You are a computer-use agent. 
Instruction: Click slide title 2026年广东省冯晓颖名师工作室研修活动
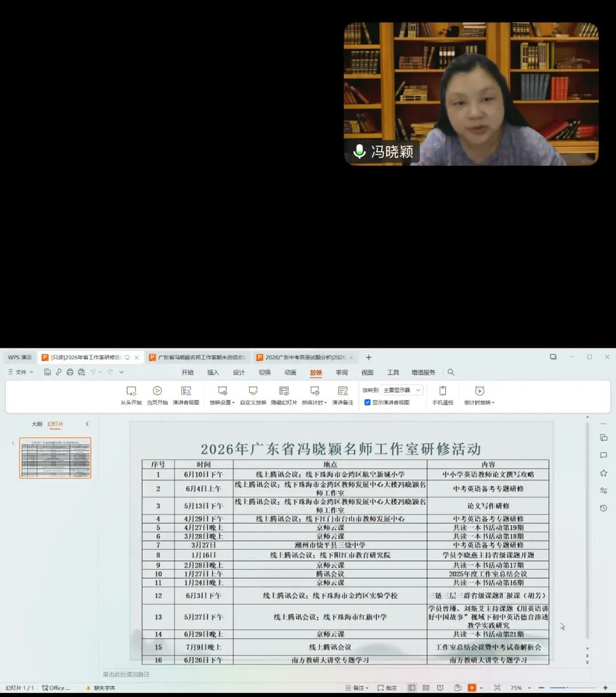(341, 449)
